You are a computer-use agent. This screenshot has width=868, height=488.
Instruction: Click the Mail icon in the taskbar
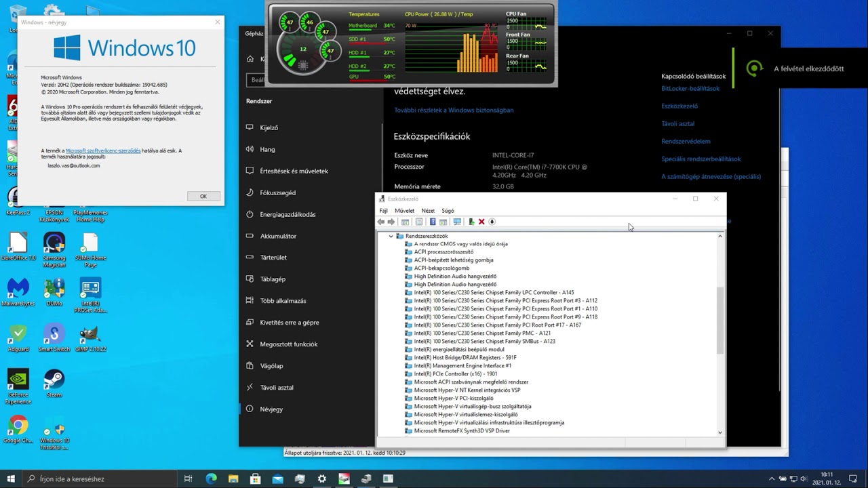pyautogui.click(x=277, y=479)
